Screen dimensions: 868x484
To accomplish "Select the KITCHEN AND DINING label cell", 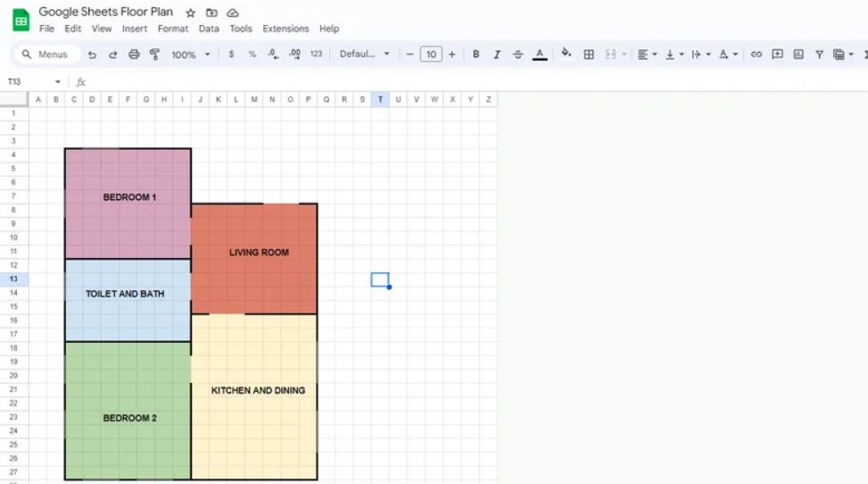I will click(258, 390).
